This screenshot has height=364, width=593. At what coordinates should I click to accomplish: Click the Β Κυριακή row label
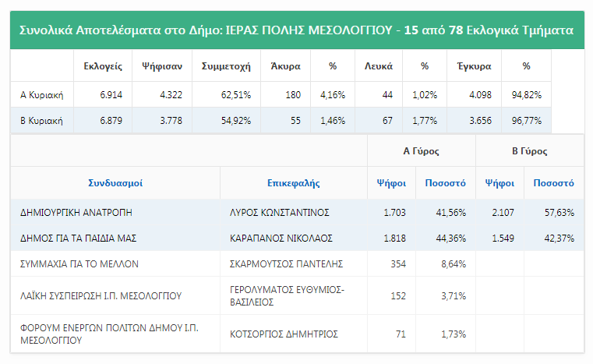(41, 121)
